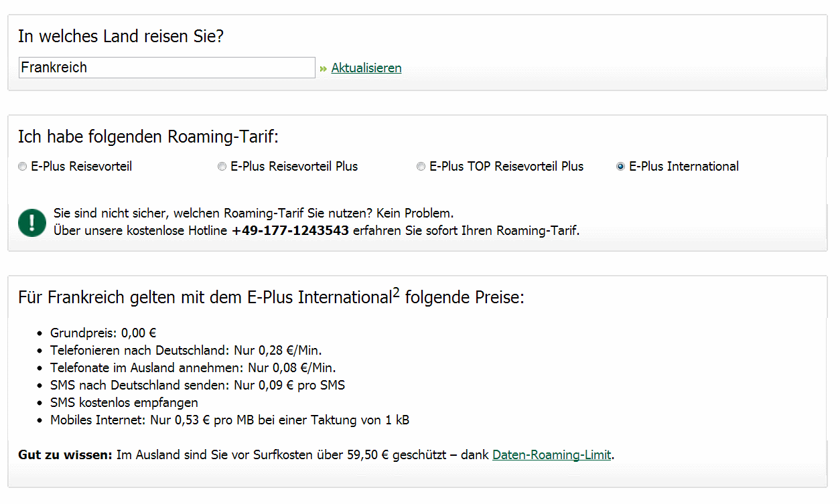Click the 'SMS kostenlos empfangen' list item
840x504 pixels.
[x=124, y=403]
